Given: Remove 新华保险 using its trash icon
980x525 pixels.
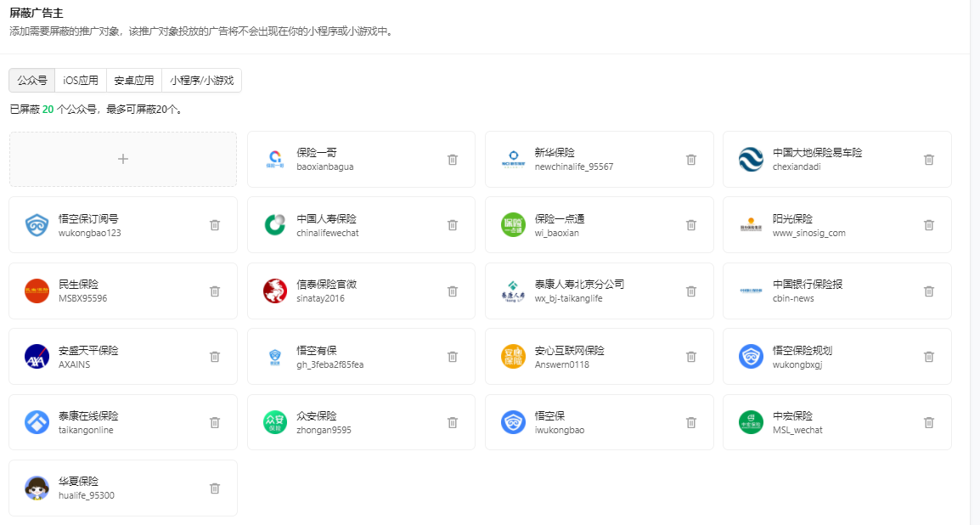Looking at the screenshot, I should tap(690, 160).
